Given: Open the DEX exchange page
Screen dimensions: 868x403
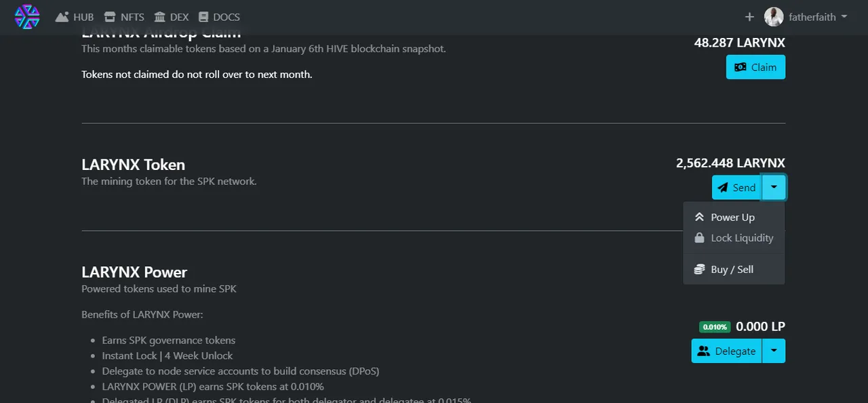Looking at the screenshot, I should [171, 17].
